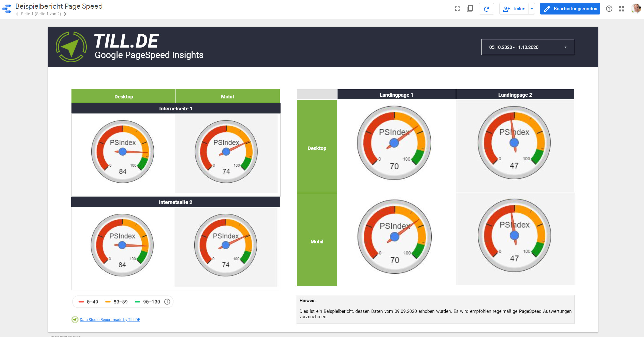Image resolution: width=644 pixels, height=337 pixels.
Task: Click the Mobil column header in left table
Action: [x=227, y=96]
